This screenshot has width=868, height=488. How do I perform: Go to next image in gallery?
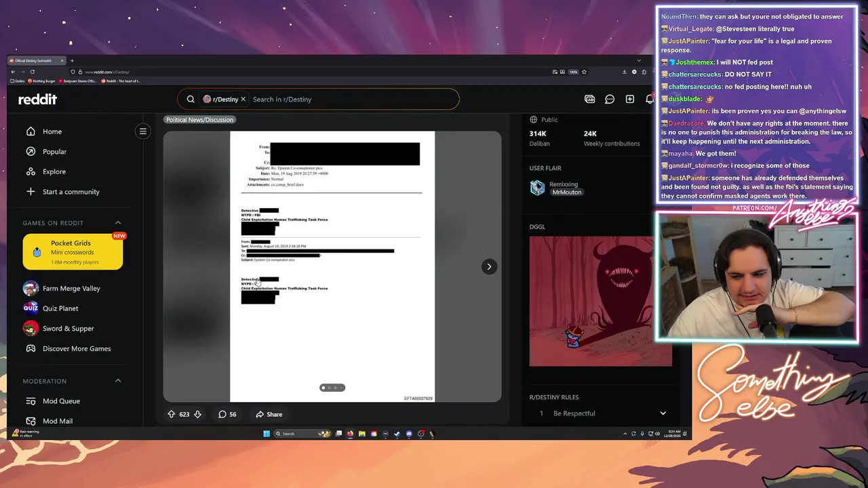(x=489, y=266)
